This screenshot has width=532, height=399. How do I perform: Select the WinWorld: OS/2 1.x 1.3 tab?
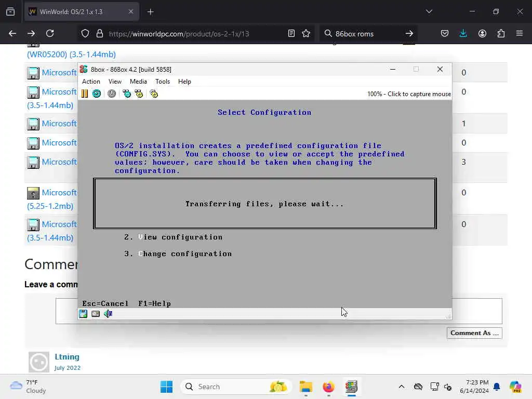(82, 12)
